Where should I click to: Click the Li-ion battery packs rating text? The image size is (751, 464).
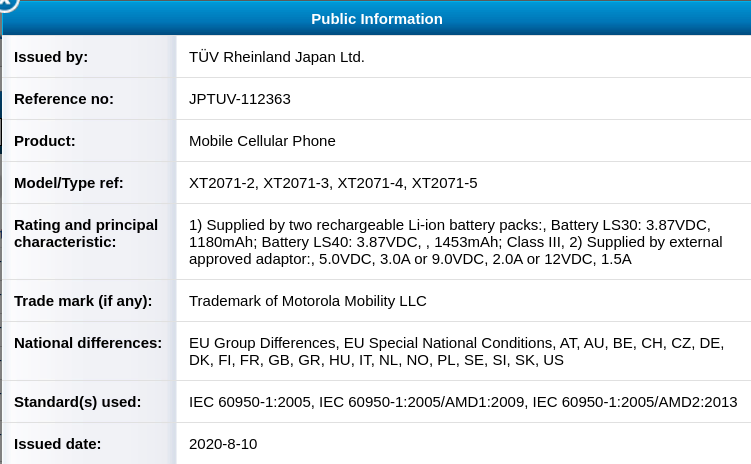pos(455,242)
